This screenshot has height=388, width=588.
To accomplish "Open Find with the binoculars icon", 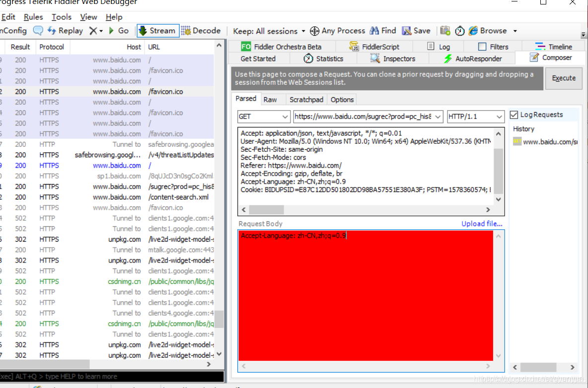I will [x=383, y=31].
